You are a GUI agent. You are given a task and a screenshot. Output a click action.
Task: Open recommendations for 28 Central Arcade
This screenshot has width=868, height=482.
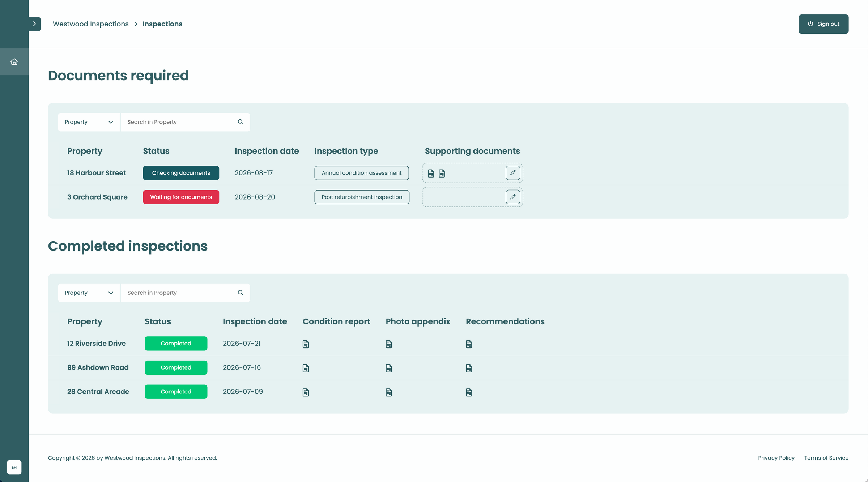coord(469,392)
